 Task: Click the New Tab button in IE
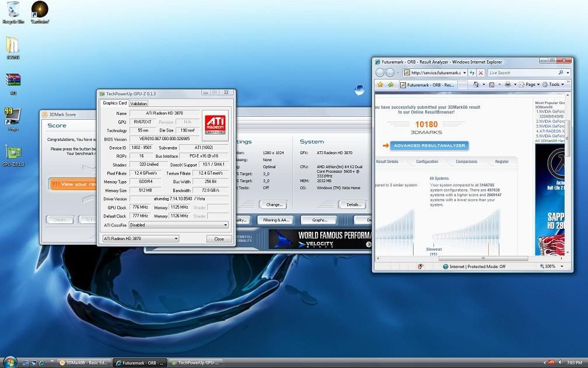pyautogui.click(x=463, y=85)
